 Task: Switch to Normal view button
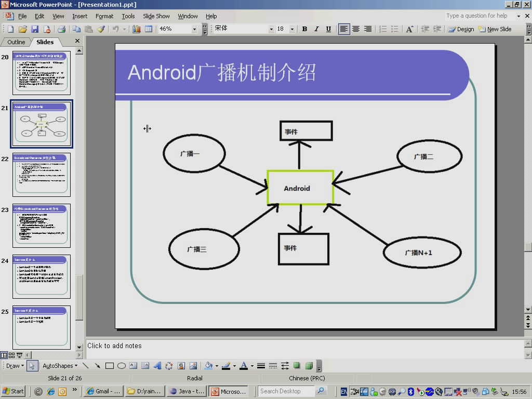click(x=4, y=355)
